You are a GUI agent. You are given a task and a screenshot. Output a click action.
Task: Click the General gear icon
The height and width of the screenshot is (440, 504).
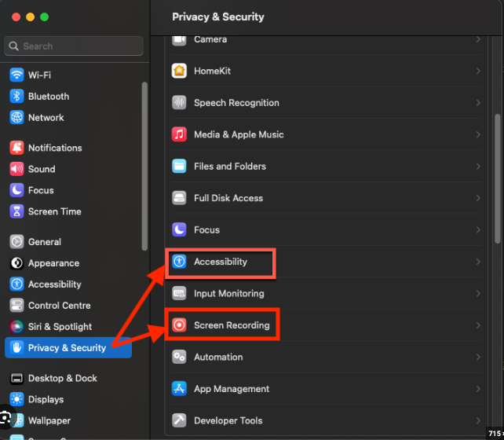tap(16, 241)
